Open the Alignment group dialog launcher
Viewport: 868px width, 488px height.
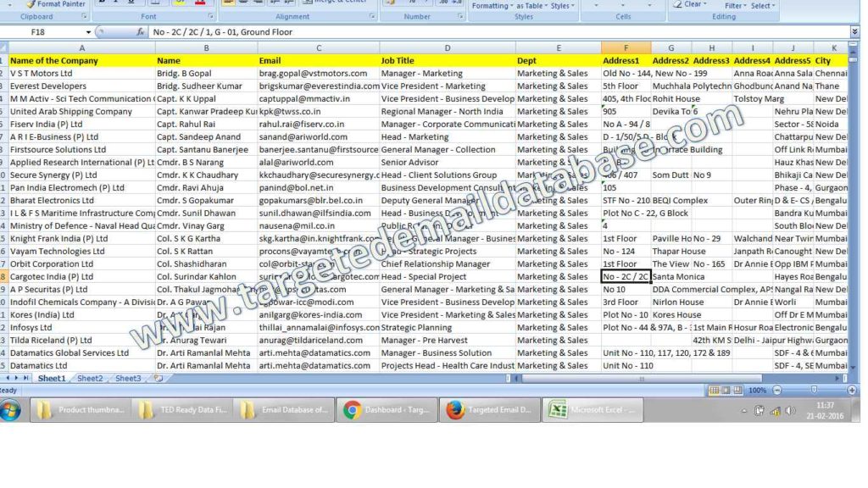(372, 17)
